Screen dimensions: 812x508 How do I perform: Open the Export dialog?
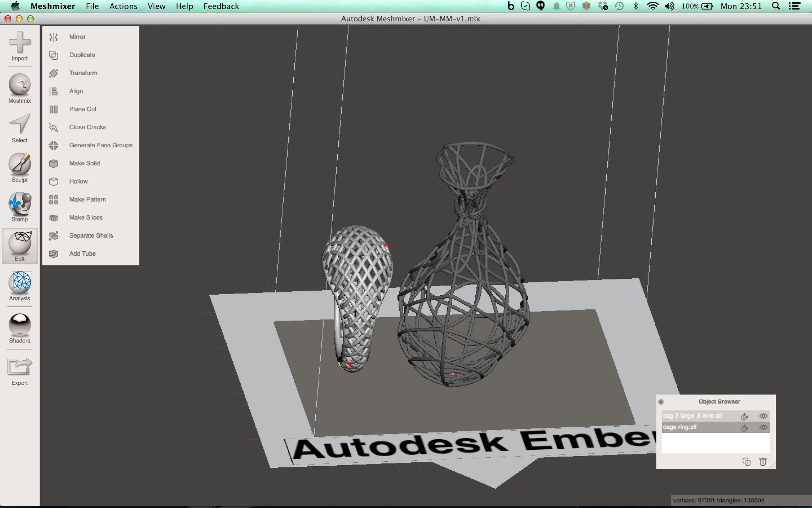[20, 372]
